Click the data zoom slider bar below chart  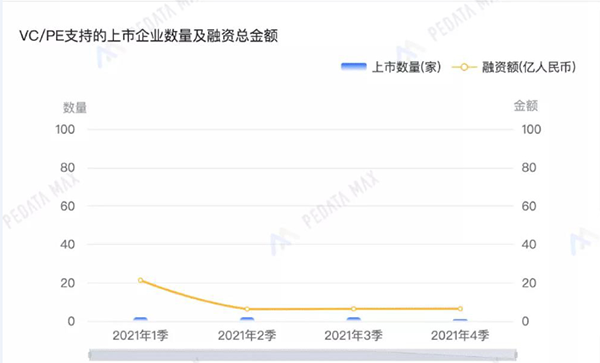pyautogui.click(x=303, y=355)
